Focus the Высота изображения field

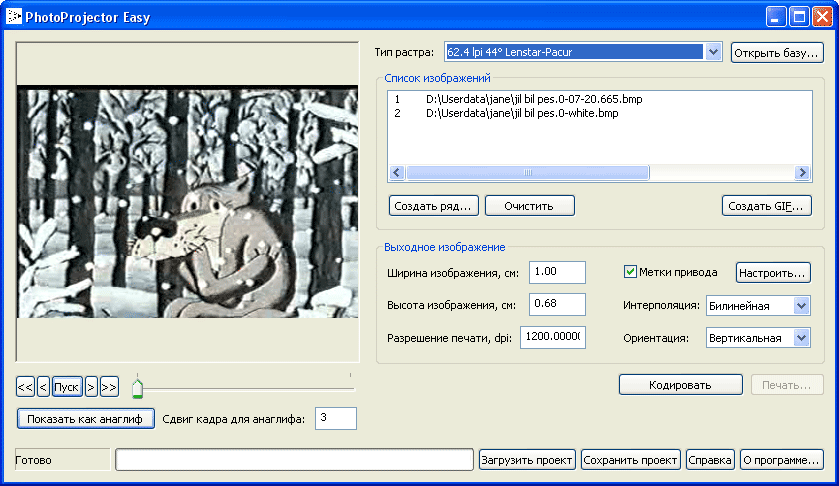coord(557,304)
